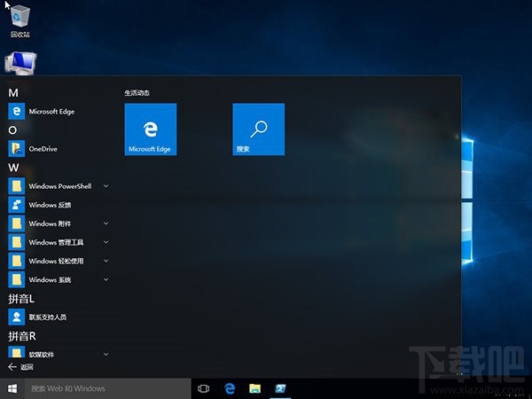Expand Windows 轻松使用 chevron
This screenshot has height=399, width=532.
pyautogui.click(x=106, y=261)
